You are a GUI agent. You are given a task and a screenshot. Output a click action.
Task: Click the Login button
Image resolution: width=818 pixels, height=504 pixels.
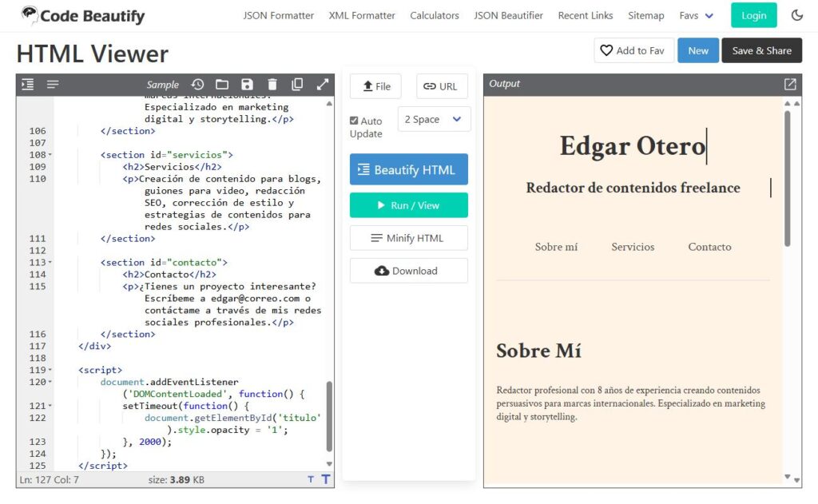(754, 15)
